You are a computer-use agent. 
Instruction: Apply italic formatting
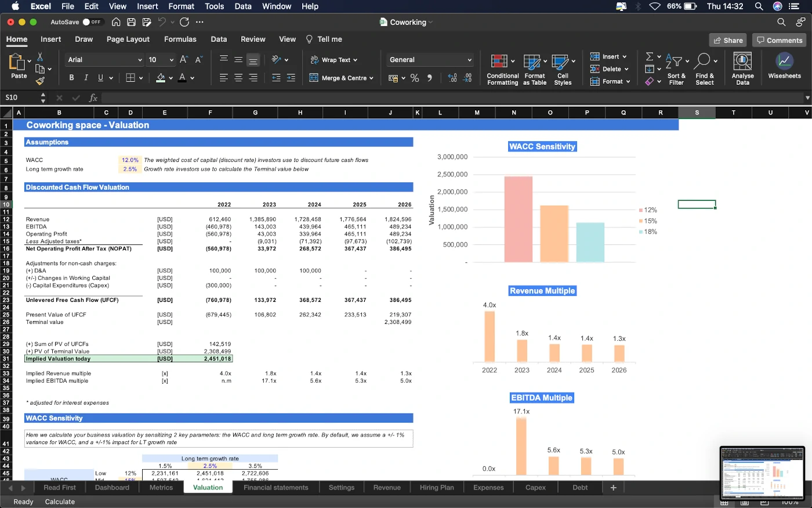(86, 77)
